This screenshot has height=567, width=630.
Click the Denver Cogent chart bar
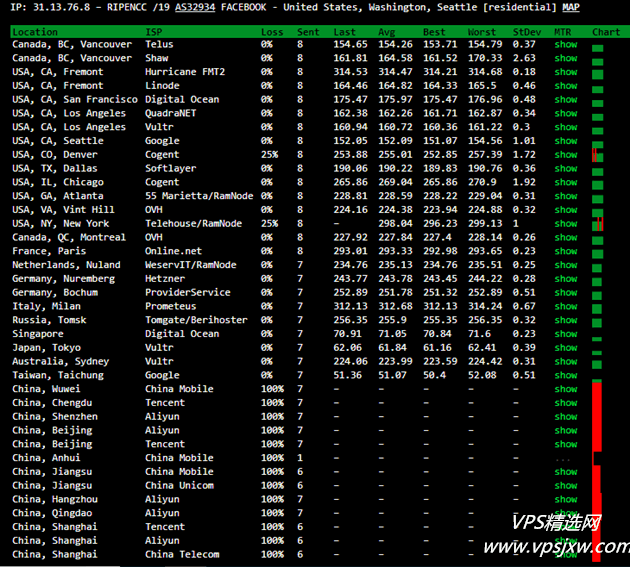(x=597, y=155)
